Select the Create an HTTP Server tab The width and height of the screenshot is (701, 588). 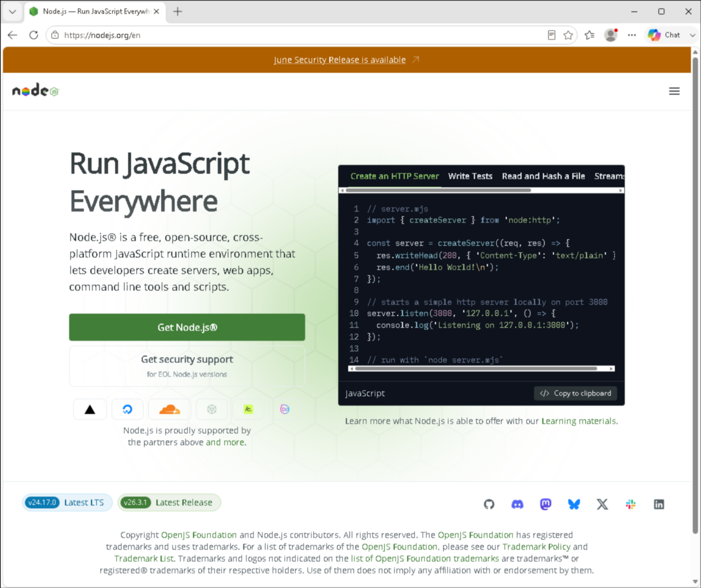click(x=394, y=176)
